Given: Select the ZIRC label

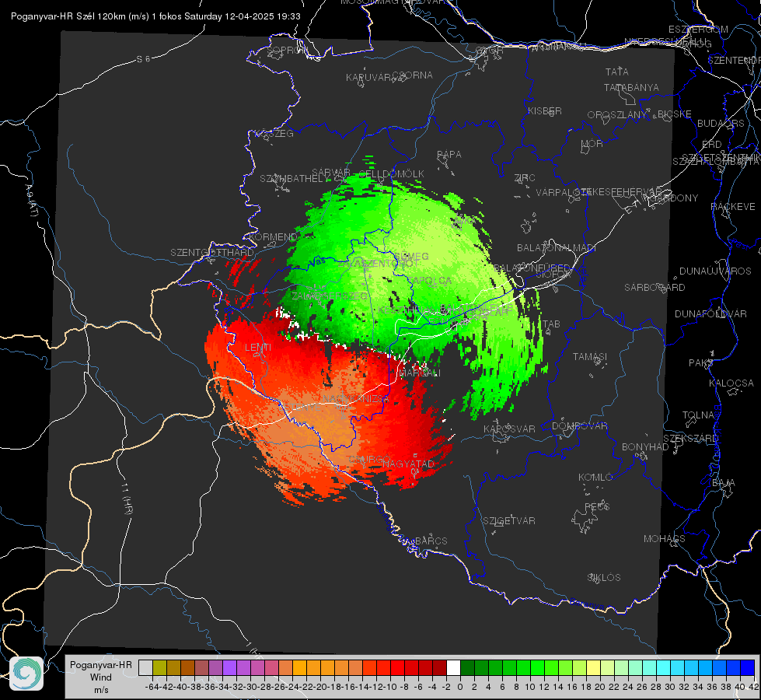Looking at the screenshot, I should pos(525,178).
